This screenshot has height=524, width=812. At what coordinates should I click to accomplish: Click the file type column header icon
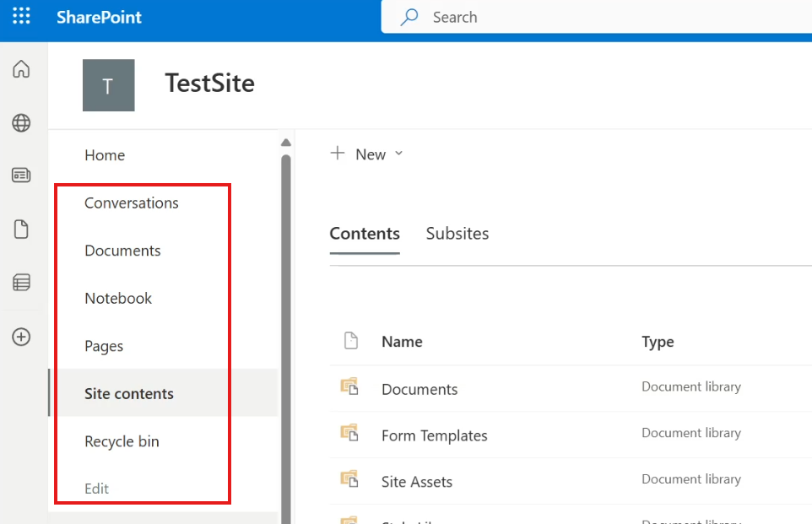pyautogui.click(x=350, y=341)
